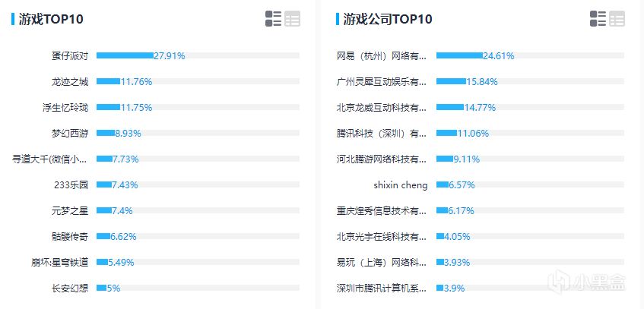Click the 广州灵犀互动娱乐 company label

382,81
